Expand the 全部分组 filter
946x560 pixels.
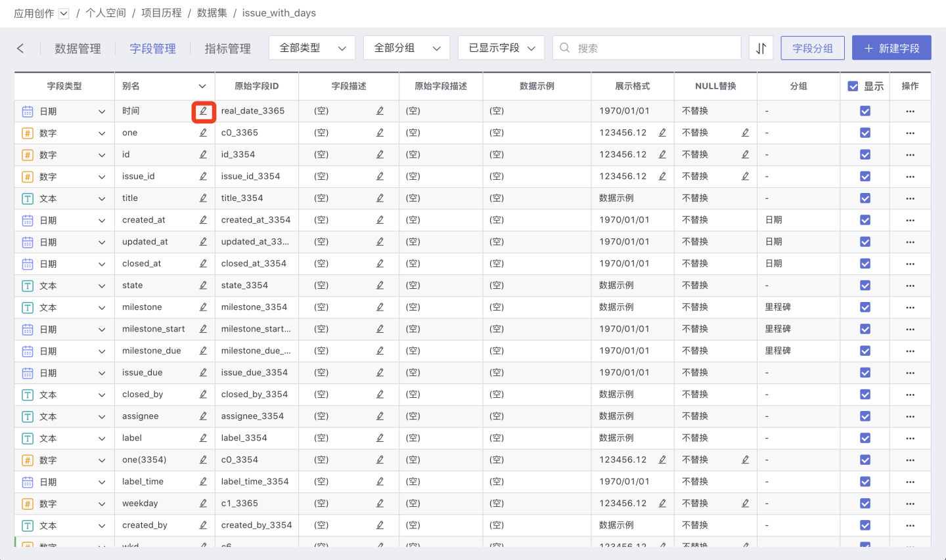point(407,48)
